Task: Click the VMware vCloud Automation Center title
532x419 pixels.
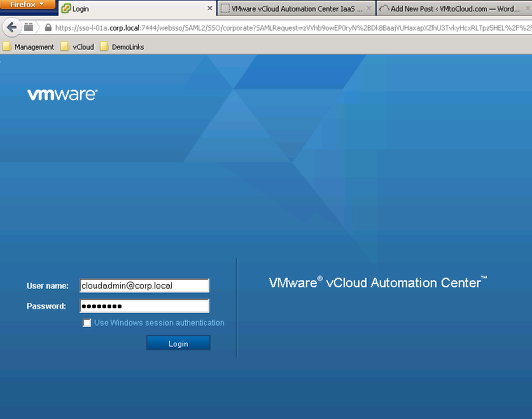Action: pyautogui.click(x=378, y=282)
